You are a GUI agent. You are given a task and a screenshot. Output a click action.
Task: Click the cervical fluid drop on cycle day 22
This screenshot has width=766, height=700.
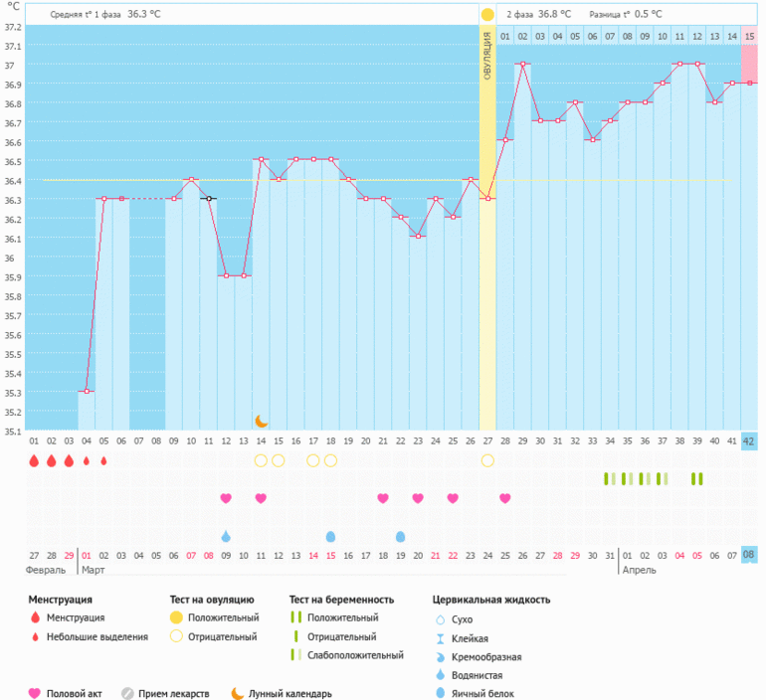[x=400, y=537]
